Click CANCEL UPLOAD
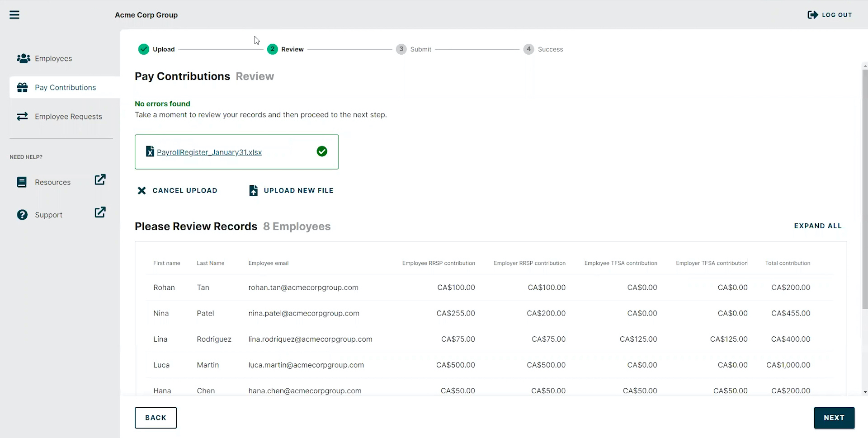 point(177,191)
